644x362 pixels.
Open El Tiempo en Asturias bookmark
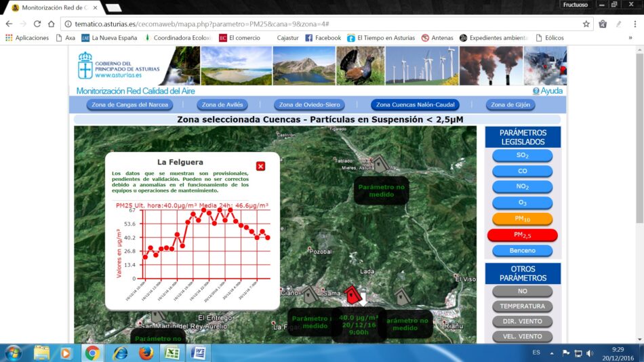pos(381,38)
